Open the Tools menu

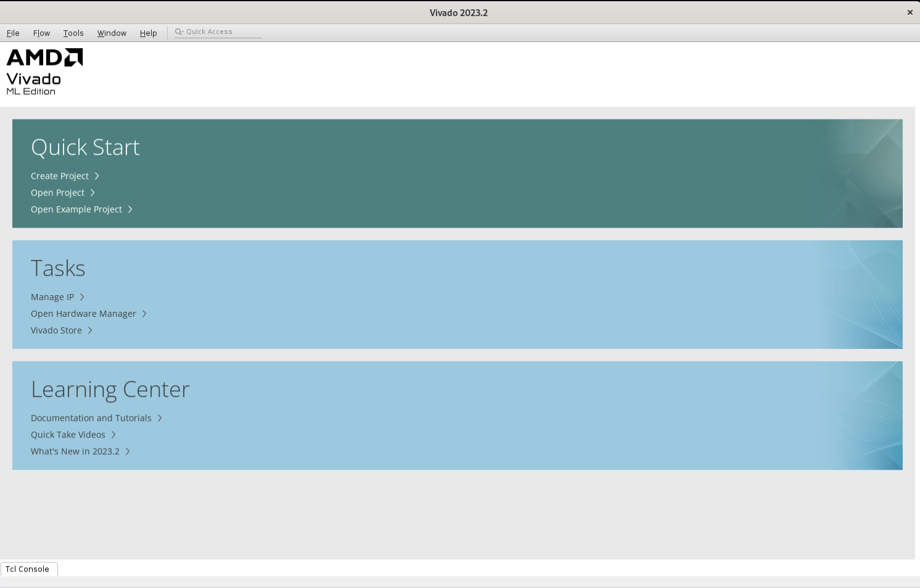click(x=73, y=33)
